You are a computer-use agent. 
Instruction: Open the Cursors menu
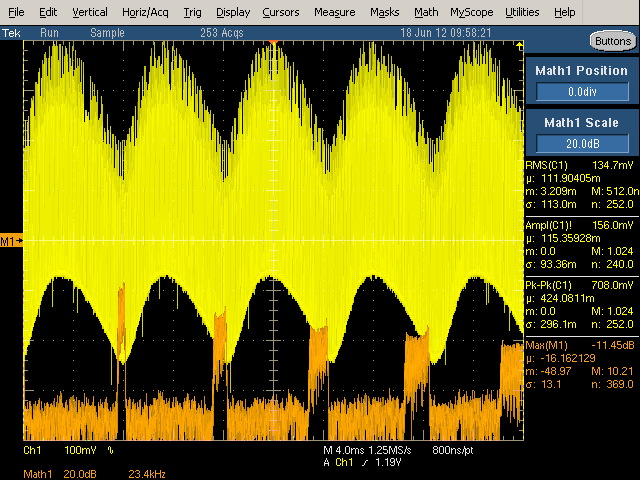[280, 12]
